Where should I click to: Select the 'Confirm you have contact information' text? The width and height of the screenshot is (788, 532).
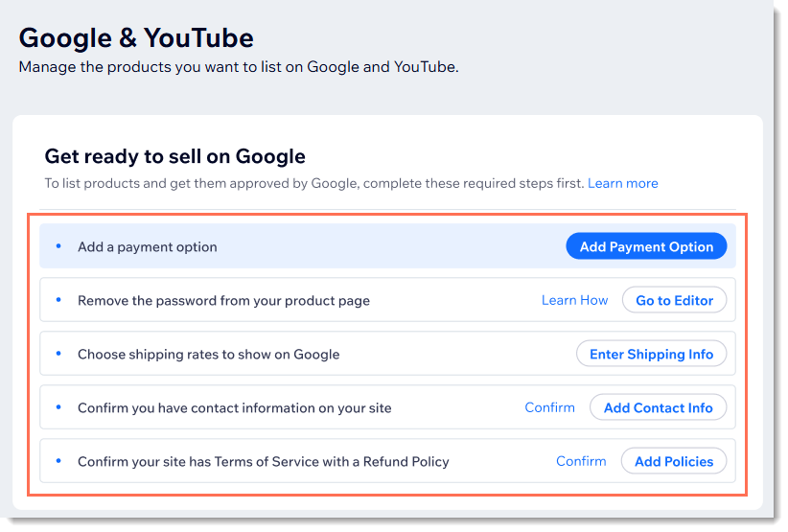(235, 407)
